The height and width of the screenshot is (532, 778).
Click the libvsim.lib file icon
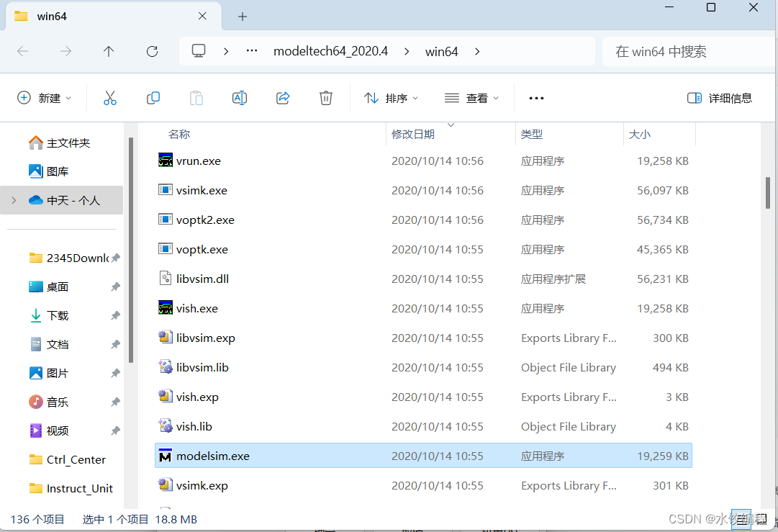pyautogui.click(x=166, y=366)
